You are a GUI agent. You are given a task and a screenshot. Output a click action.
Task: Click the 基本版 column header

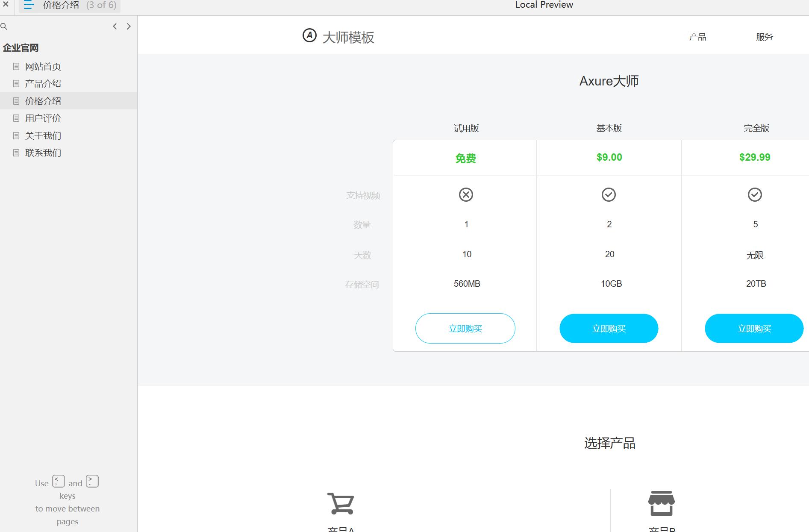coord(609,128)
